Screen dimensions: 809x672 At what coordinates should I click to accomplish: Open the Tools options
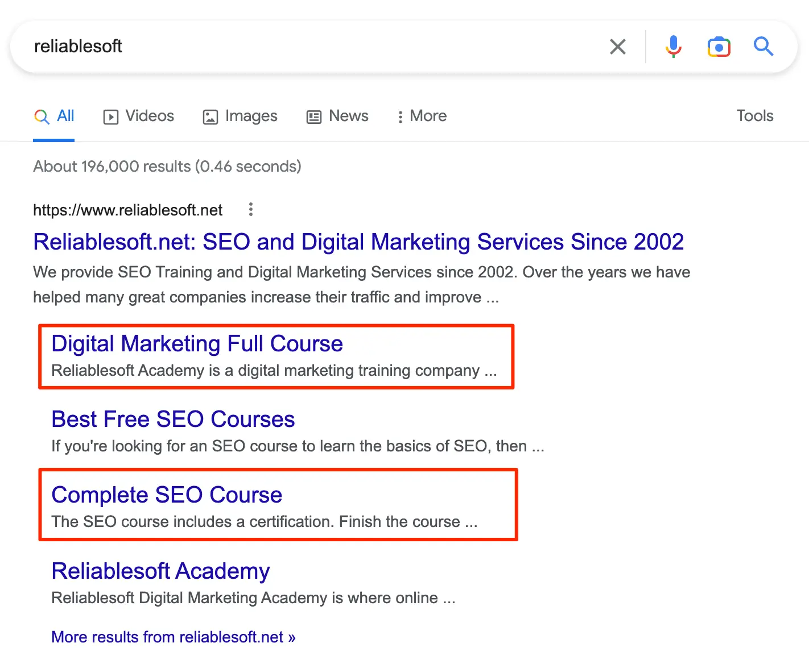point(754,116)
